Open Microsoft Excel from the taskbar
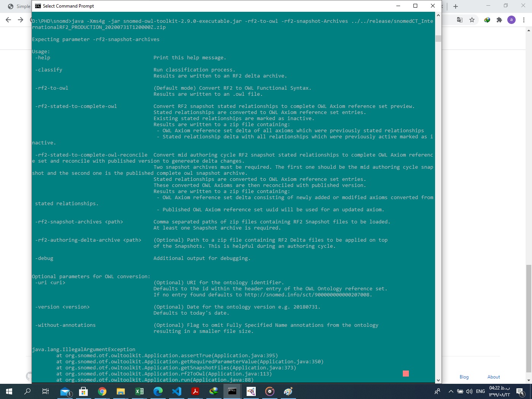532x399 pixels. tap(139, 391)
